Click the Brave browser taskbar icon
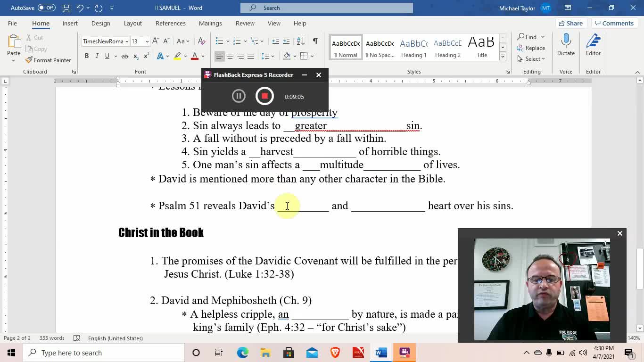The image size is (644, 362). click(335, 353)
